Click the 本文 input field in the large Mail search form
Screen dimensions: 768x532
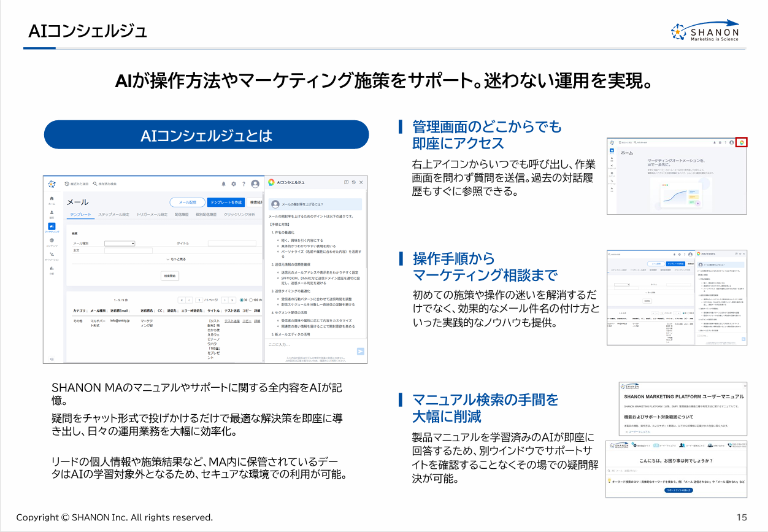point(128,250)
